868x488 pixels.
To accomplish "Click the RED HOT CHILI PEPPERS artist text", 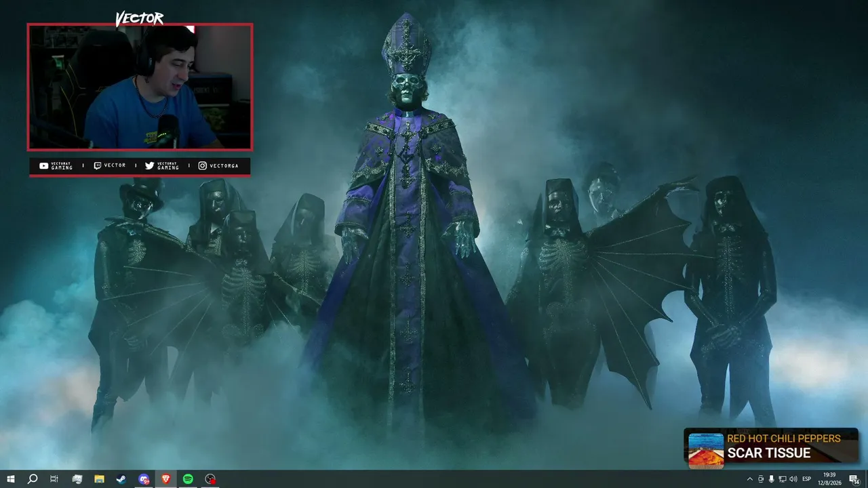I will tap(783, 439).
